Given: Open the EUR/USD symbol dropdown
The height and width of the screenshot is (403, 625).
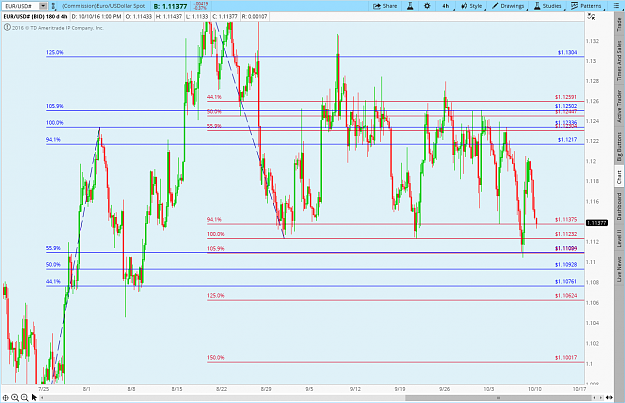Looking at the screenshot, I should point(43,6).
